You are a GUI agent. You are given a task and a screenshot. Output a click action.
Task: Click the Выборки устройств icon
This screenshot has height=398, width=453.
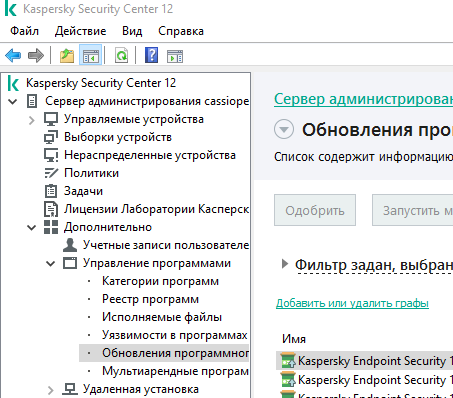click(51, 137)
